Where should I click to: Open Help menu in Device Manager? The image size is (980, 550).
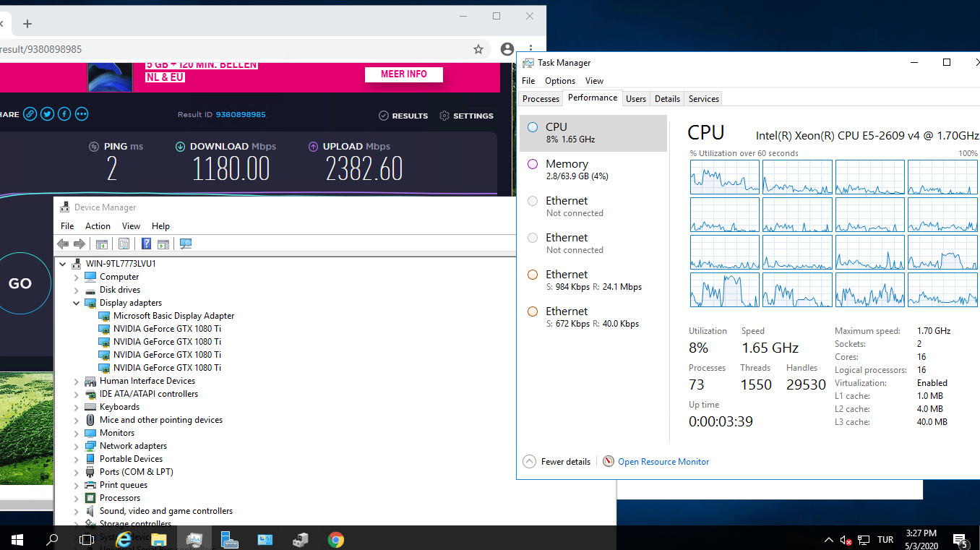point(160,226)
